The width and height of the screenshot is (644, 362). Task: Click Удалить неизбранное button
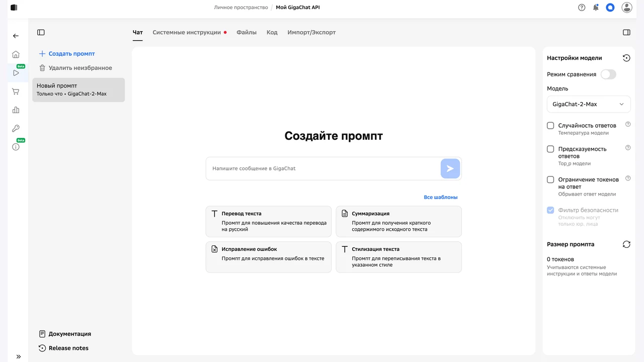click(x=75, y=68)
